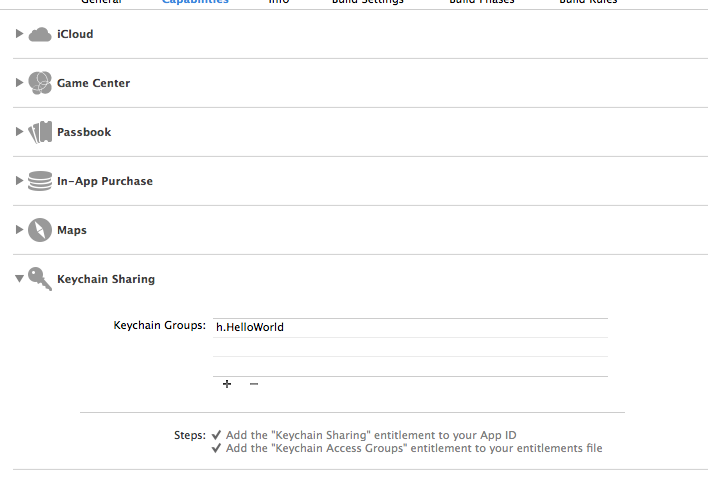Click the 'Keychain Sharing entitlement to App ID' step
The height and width of the screenshot is (482, 708).
pos(371,435)
